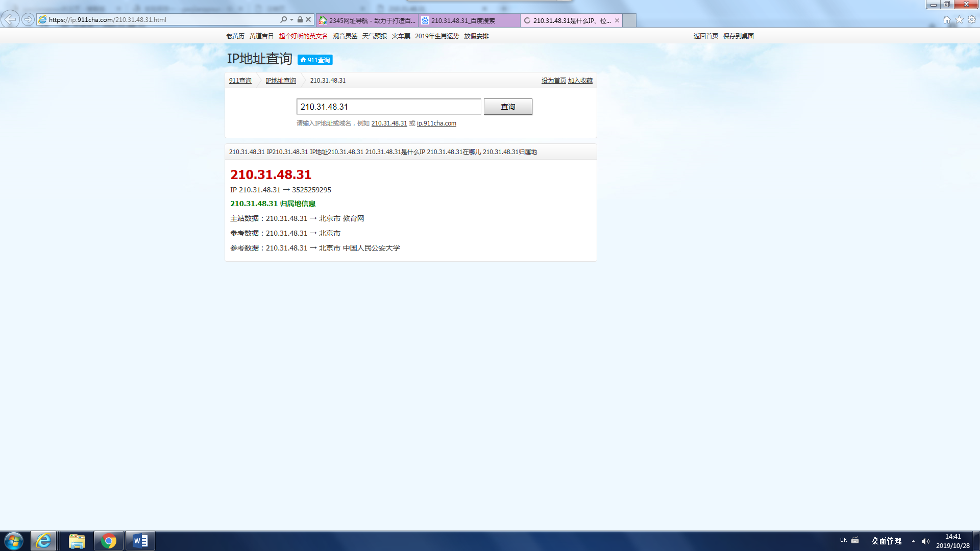Open the address bar autocomplete dropdown arrow
The width and height of the screenshot is (980, 551).
pyautogui.click(x=291, y=20)
